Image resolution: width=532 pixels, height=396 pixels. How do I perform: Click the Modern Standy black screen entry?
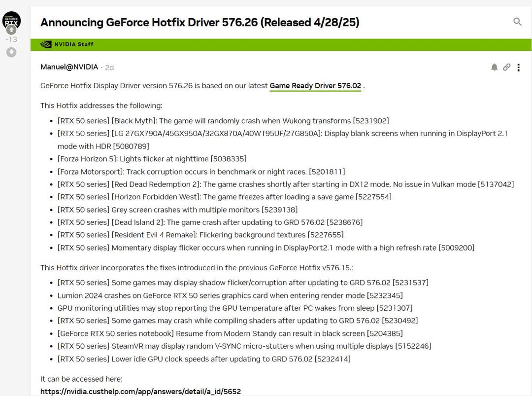230,333
